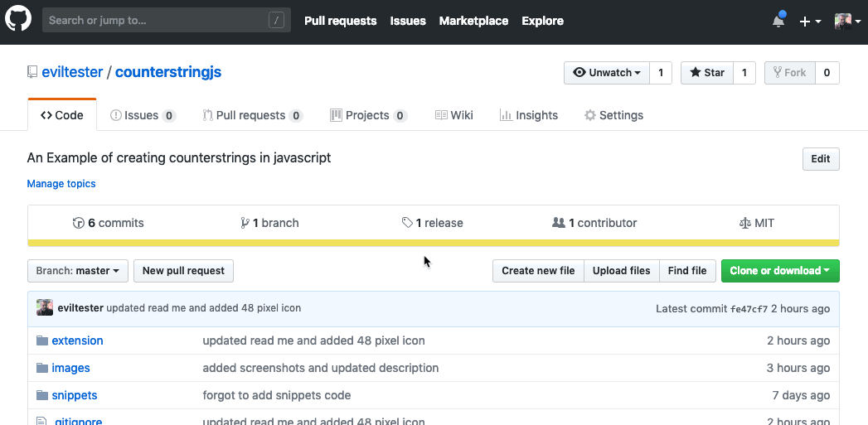Open the Unwatch dropdown
Viewport: 868px width, 425px height.
(607, 73)
